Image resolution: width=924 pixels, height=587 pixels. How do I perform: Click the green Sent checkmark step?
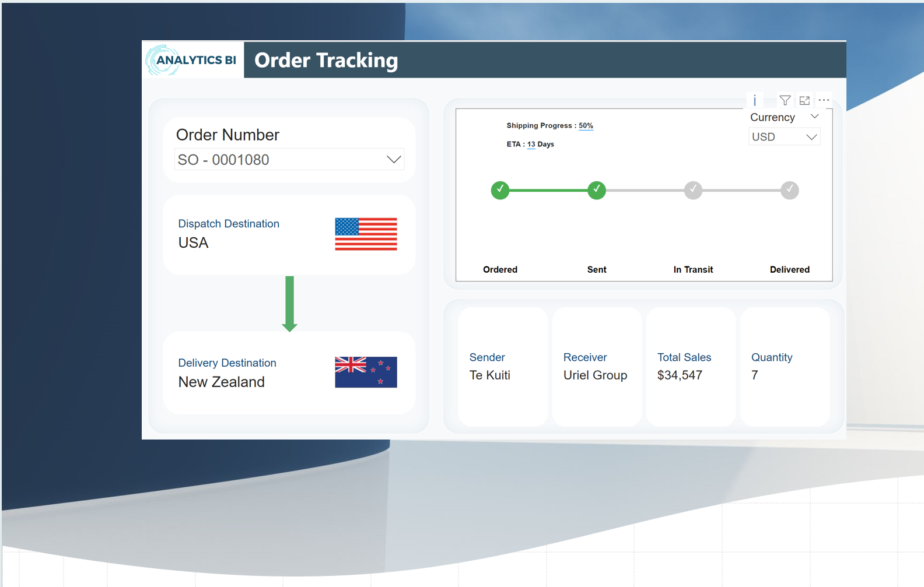[x=596, y=190]
